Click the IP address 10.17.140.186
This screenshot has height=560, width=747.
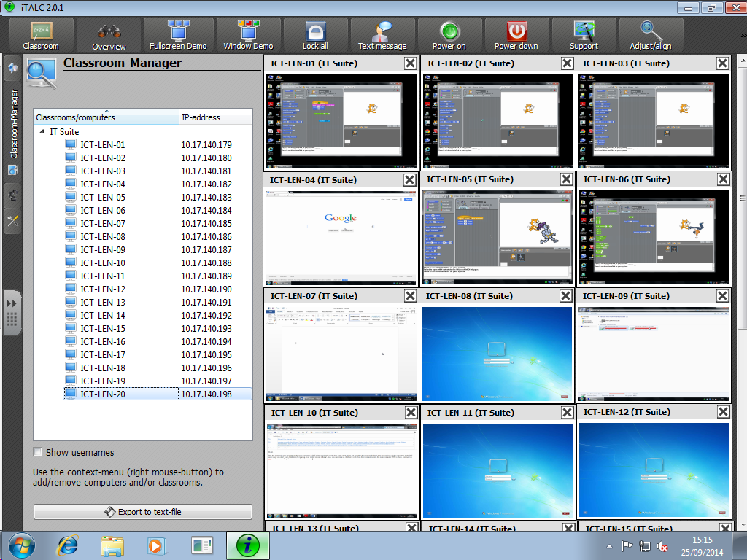(x=206, y=237)
